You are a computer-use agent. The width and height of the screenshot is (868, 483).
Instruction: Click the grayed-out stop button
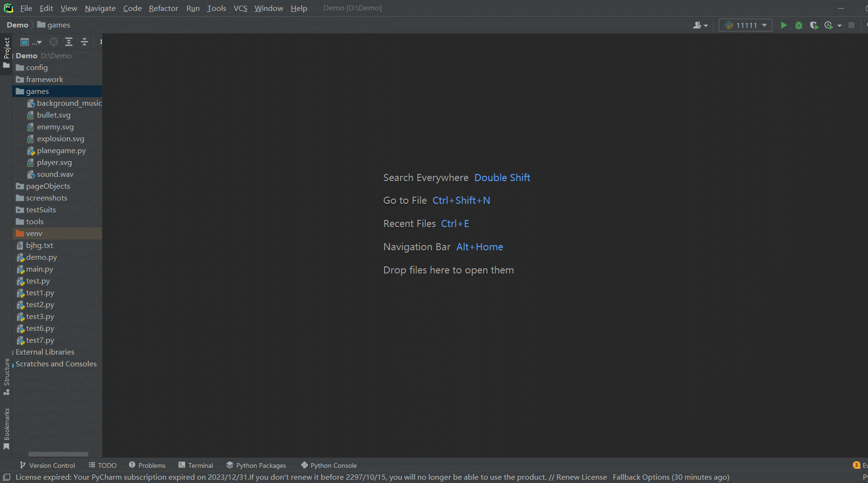(851, 26)
